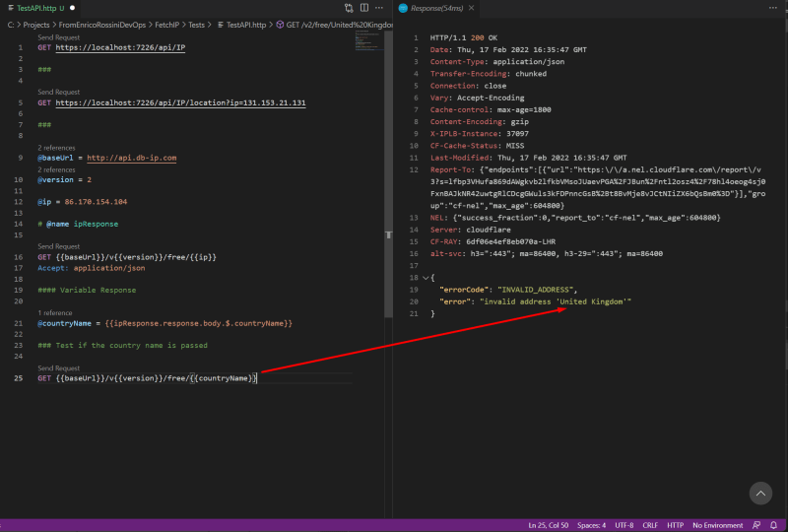Viewport: 788px width, 532px height.
Task: Click line number 21 in left editor gutter
Action: 18,323
